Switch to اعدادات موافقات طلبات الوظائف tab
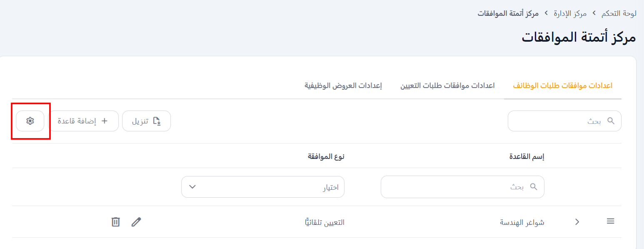This screenshot has width=644, height=249. [x=562, y=86]
